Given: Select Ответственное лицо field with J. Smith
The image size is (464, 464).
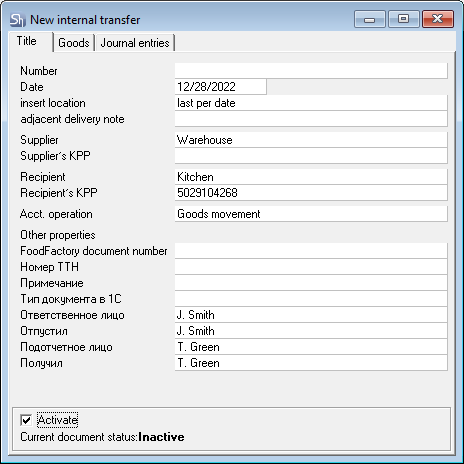Looking at the screenshot, I should click(x=311, y=315).
